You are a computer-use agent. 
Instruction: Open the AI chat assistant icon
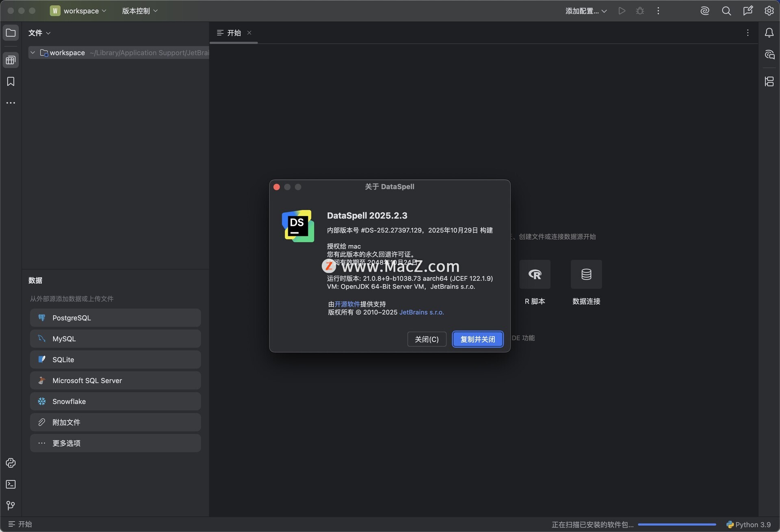pos(769,54)
